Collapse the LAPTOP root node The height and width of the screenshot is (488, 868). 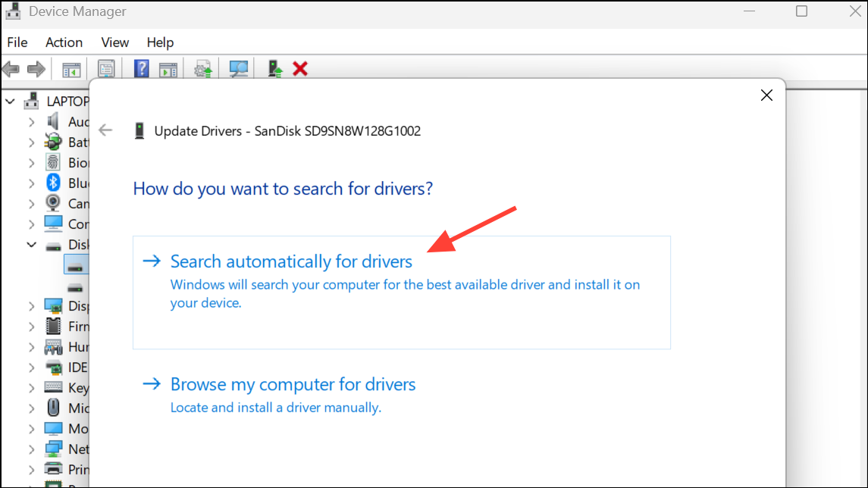(10, 102)
